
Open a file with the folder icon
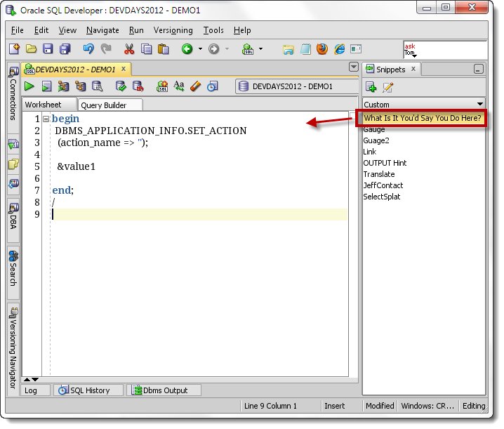[x=31, y=49]
